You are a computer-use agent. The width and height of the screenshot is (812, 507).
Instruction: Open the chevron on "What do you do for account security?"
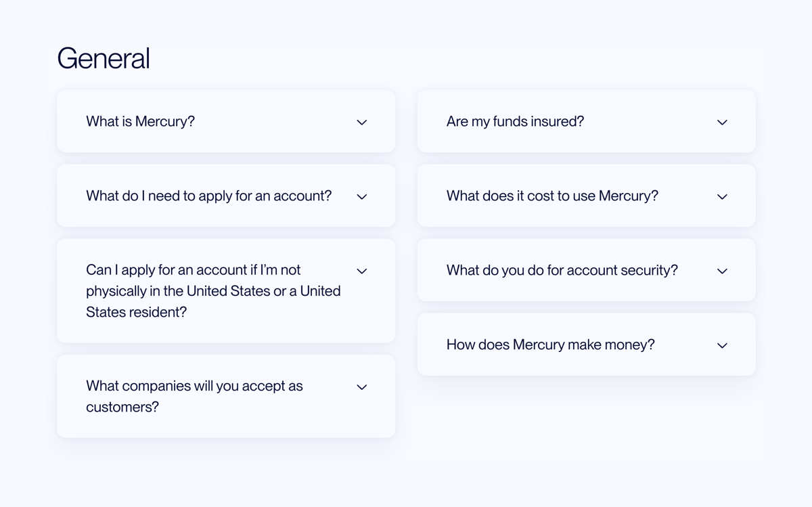722,270
